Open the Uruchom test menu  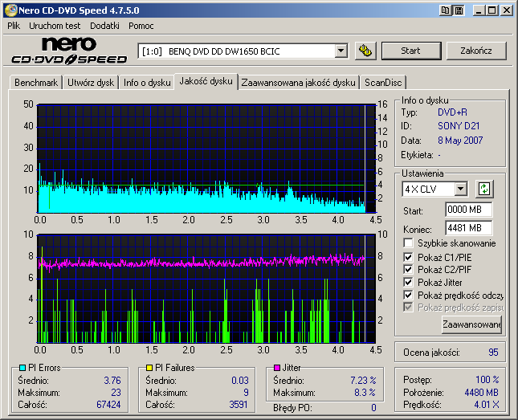[x=55, y=26]
